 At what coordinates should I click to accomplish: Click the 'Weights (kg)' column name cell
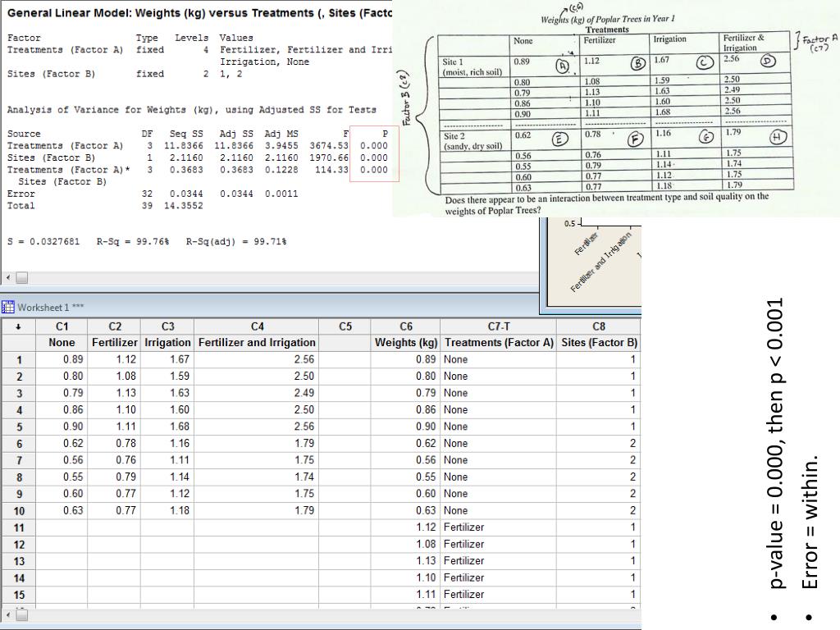pyautogui.click(x=405, y=342)
